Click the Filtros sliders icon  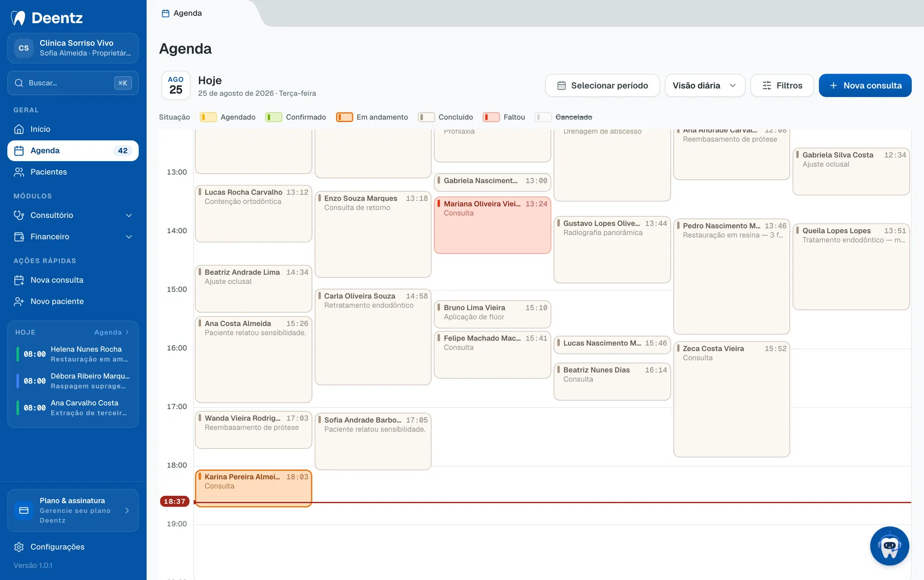click(767, 86)
